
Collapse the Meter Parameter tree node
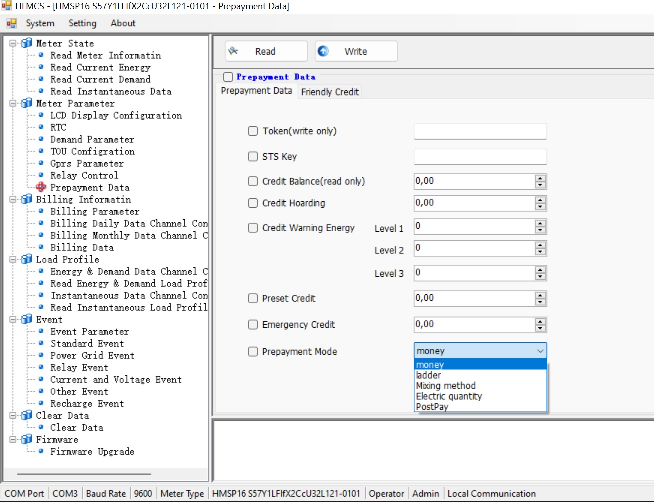11,104
